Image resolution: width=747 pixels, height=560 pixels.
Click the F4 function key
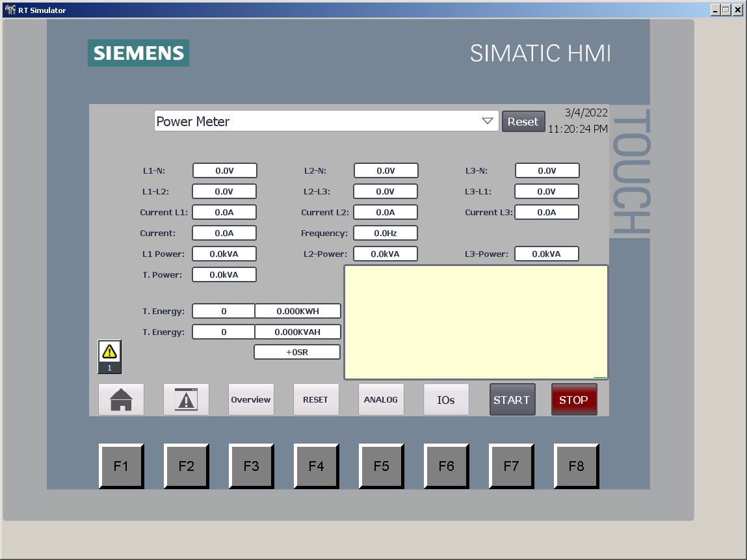(x=317, y=466)
